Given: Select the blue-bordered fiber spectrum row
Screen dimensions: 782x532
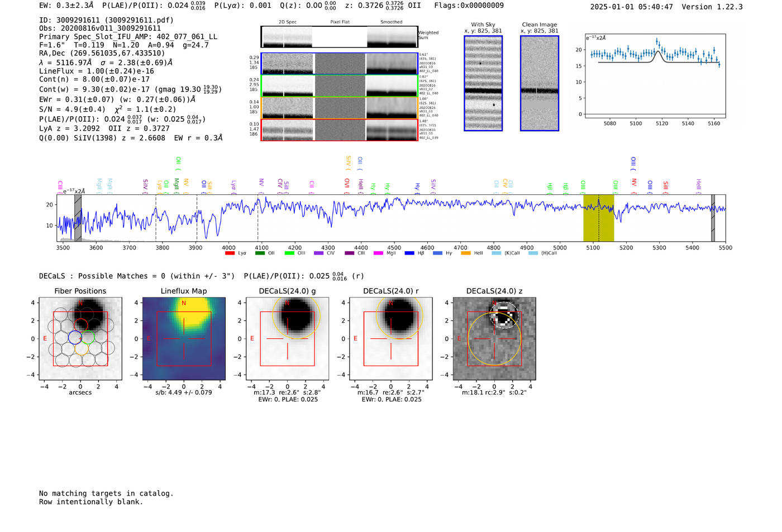Looking at the screenshot, I should (339, 64).
